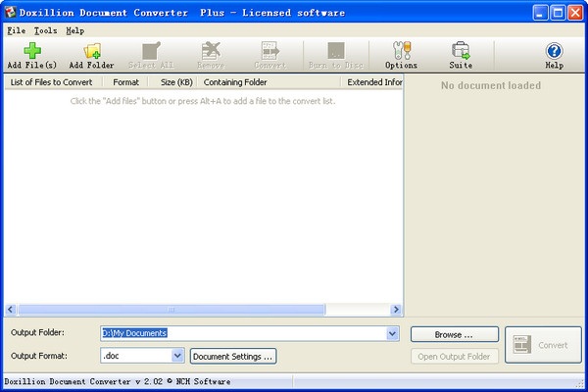
Task: Open the Tools menu
Action: (45, 30)
